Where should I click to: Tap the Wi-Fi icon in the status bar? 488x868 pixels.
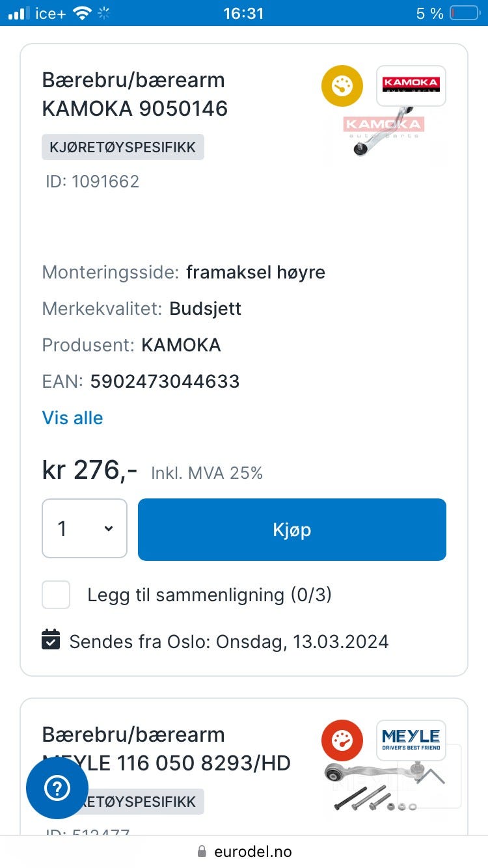point(82,13)
